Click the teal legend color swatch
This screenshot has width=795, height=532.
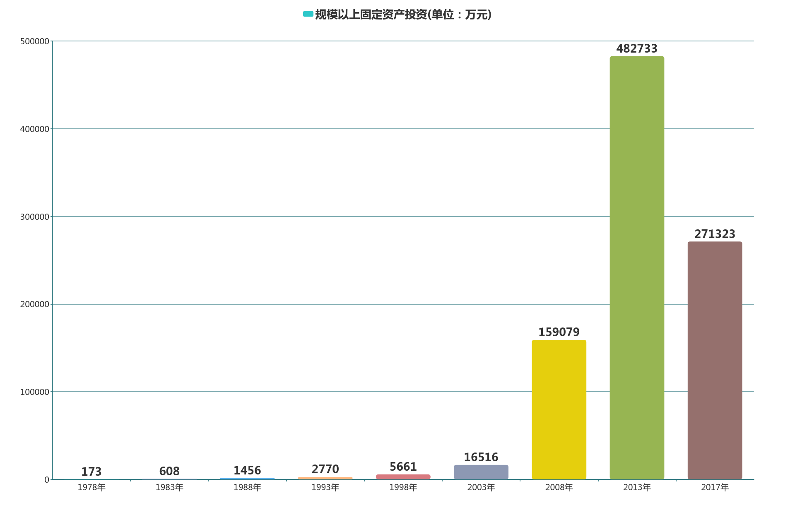pos(308,14)
